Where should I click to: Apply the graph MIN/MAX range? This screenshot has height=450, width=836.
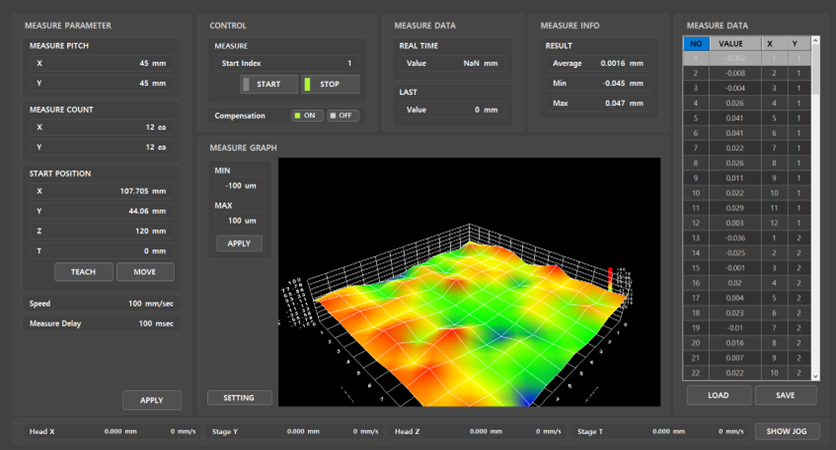click(x=239, y=243)
